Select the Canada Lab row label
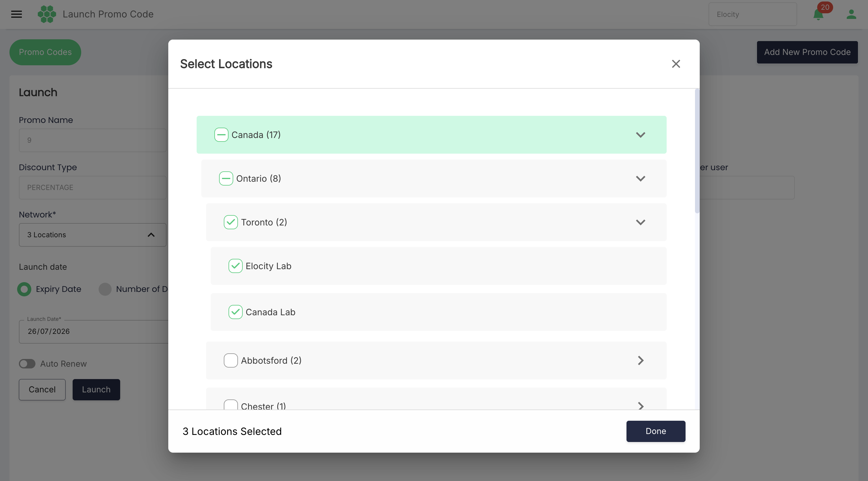The width and height of the screenshot is (868, 481). 270,312
